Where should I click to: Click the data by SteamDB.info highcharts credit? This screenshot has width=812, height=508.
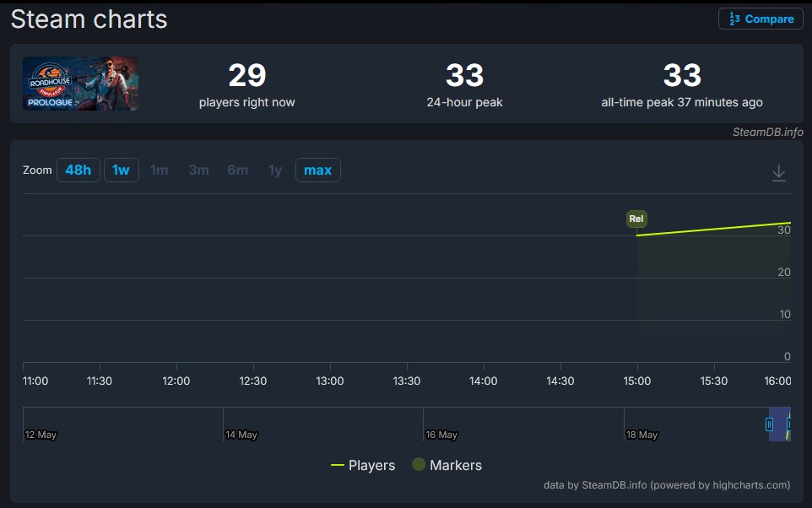click(667, 484)
